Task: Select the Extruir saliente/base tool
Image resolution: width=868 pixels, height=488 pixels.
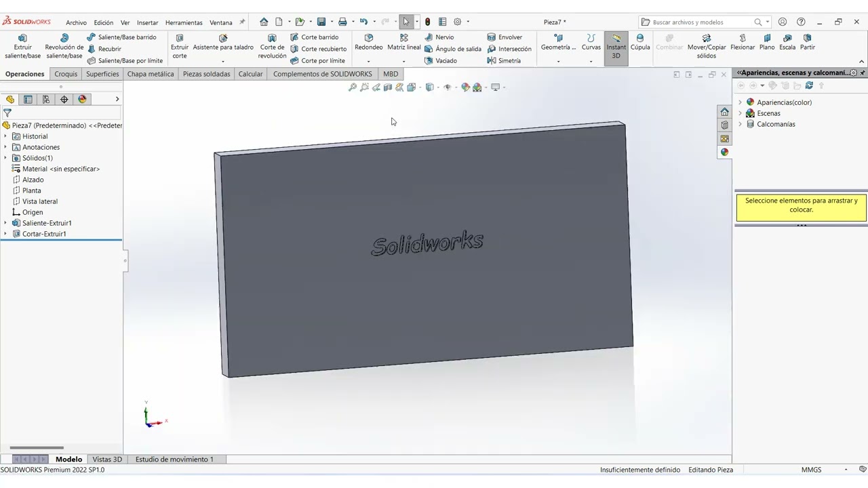Action: tap(22, 47)
